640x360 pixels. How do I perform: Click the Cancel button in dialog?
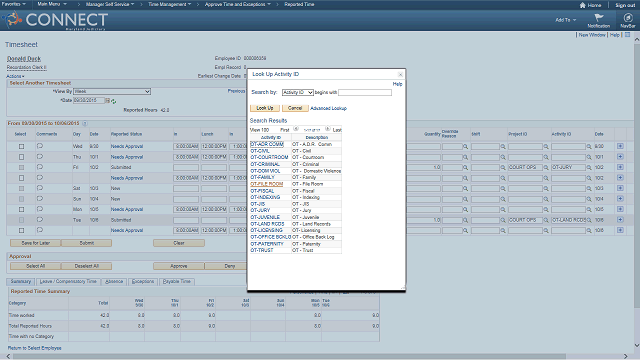coord(295,108)
